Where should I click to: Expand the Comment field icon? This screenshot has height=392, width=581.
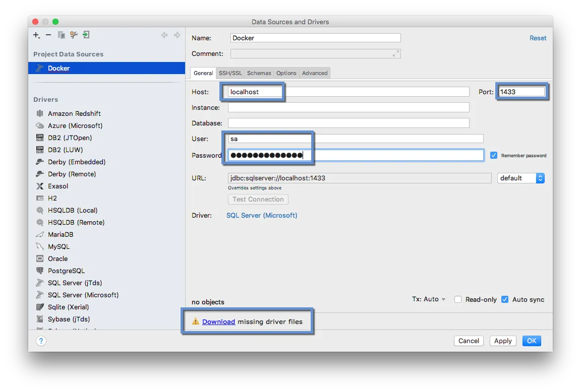pyautogui.click(x=396, y=54)
